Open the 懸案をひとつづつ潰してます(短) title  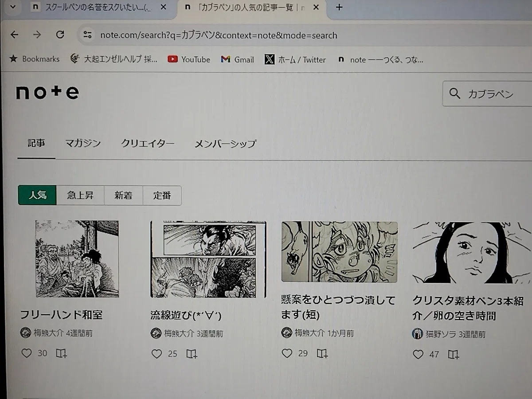click(x=338, y=308)
